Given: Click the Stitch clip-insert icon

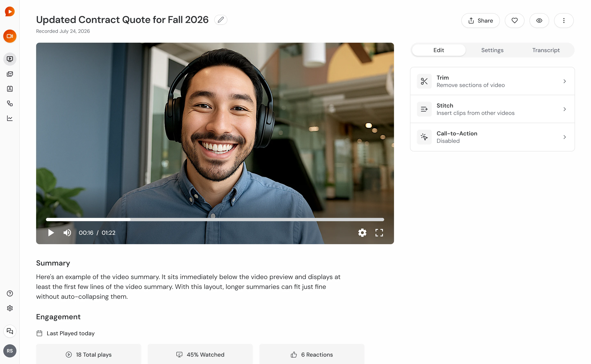Looking at the screenshot, I should click(424, 109).
